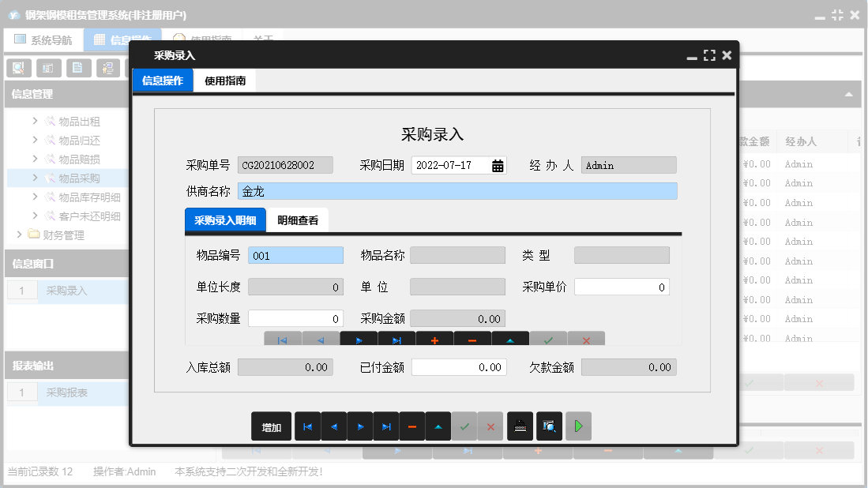Jump to first record using navigation icon
This screenshot has height=488, width=868.
click(x=307, y=426)
